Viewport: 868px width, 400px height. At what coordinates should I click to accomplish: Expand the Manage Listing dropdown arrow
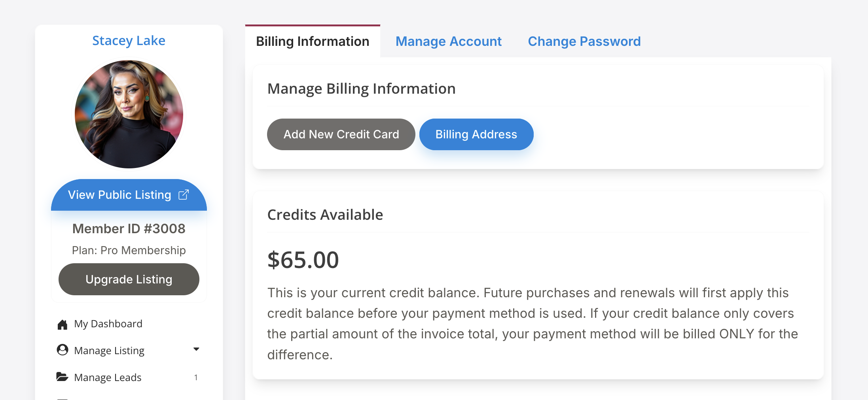click(x=196, y=349)
